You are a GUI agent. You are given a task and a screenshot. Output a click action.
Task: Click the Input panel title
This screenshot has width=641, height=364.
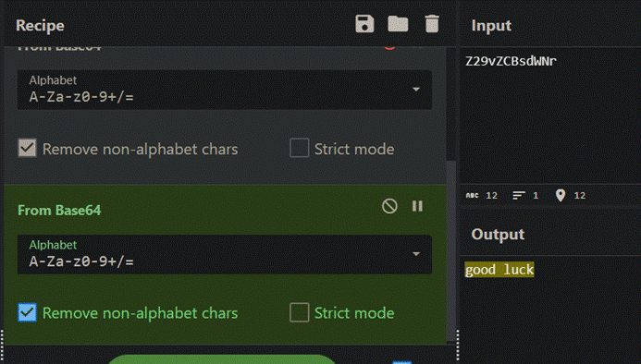[491, 25]
